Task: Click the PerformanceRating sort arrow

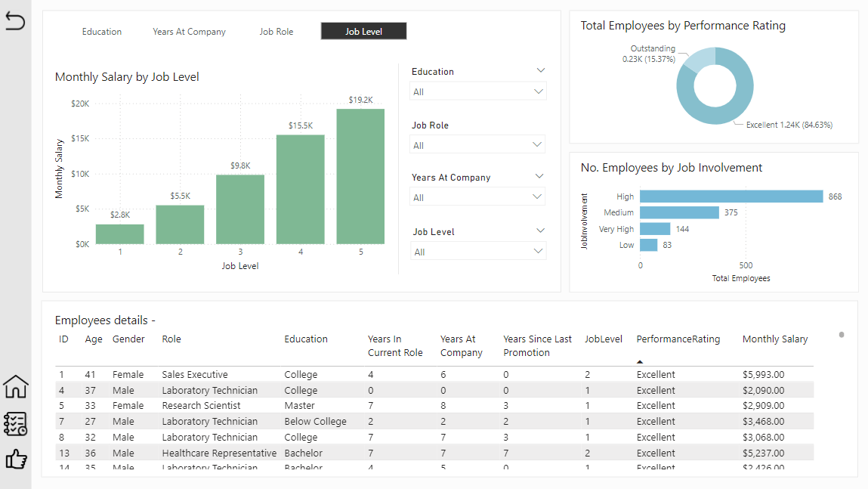Action: pyautogui.click(x=640, y=361)
